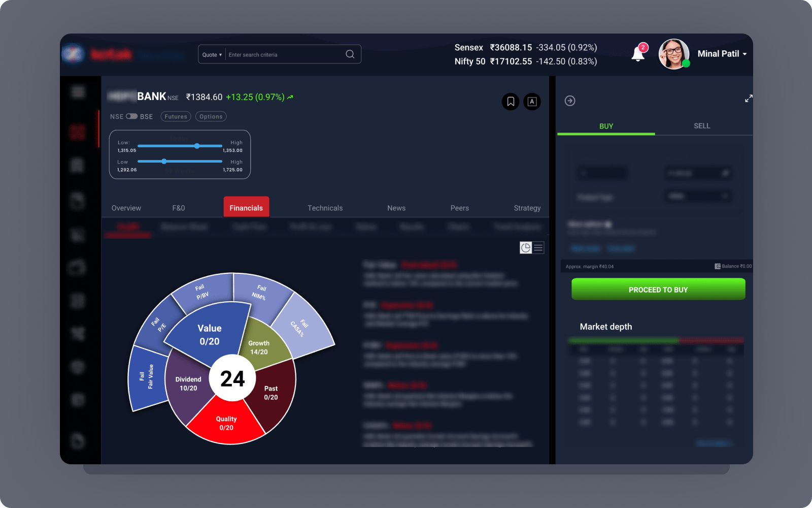Click the circled arrow icon in order panel
Viewport: 812px width, 508px height.
point(570,101)
